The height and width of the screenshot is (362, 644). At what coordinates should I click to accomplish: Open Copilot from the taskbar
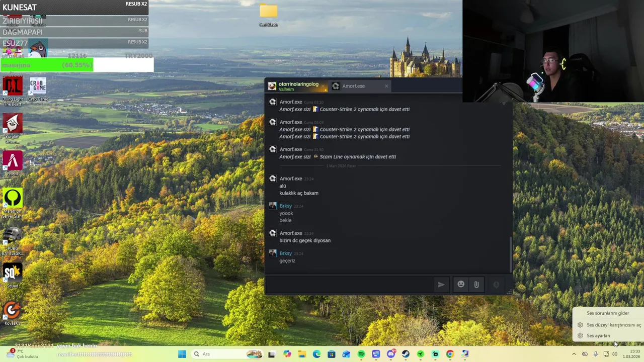[x=287, y=354]
